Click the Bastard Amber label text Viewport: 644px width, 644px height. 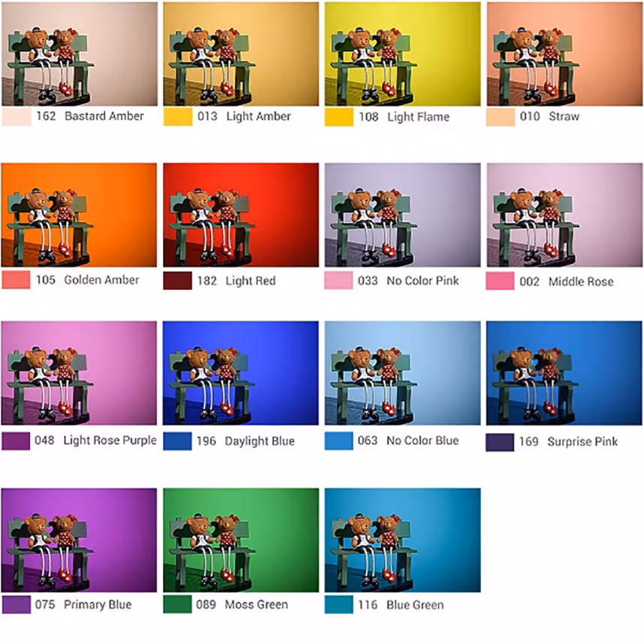(x=104, y=116)
